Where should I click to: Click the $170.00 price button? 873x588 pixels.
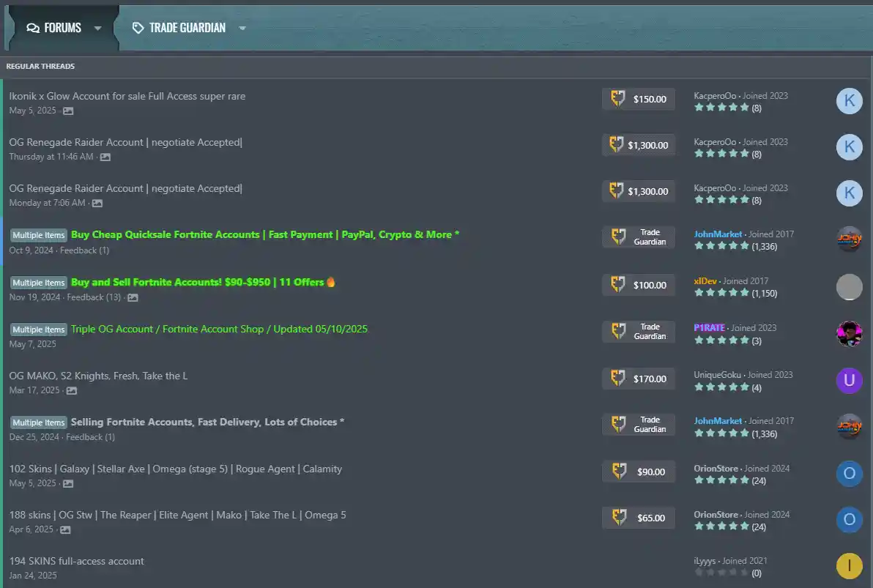pos(639,379)
